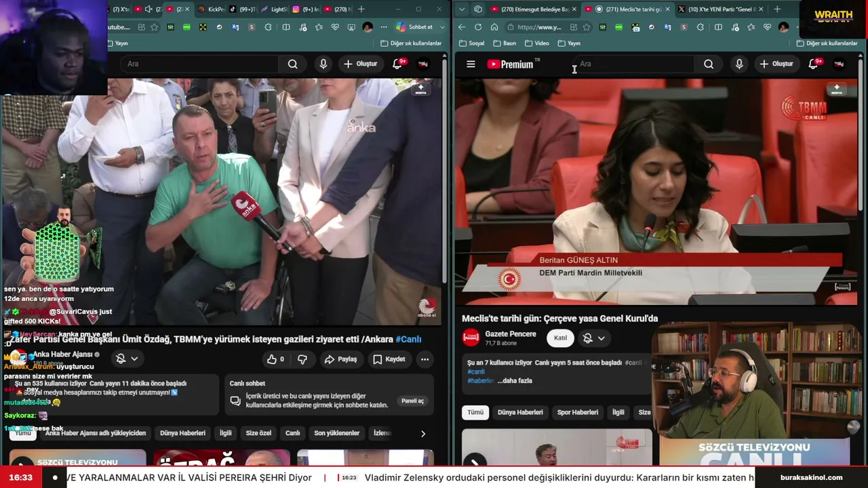Share the video with Paylaş button

[340, 359]
